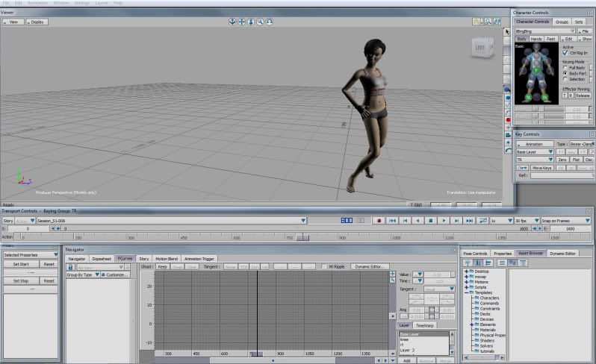Click the LEFT view cube in Viewer
The image size is (596, 364).
[x=481, y=48]
